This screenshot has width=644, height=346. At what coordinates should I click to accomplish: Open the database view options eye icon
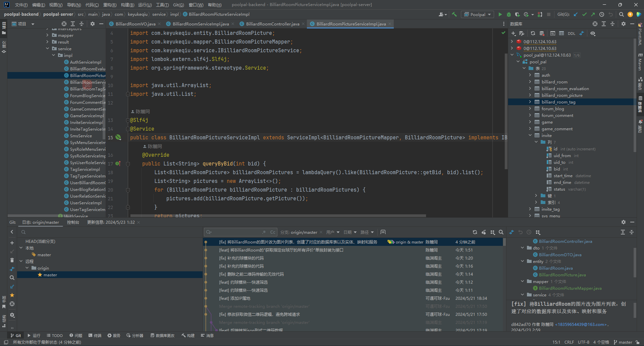pos(593,34)
